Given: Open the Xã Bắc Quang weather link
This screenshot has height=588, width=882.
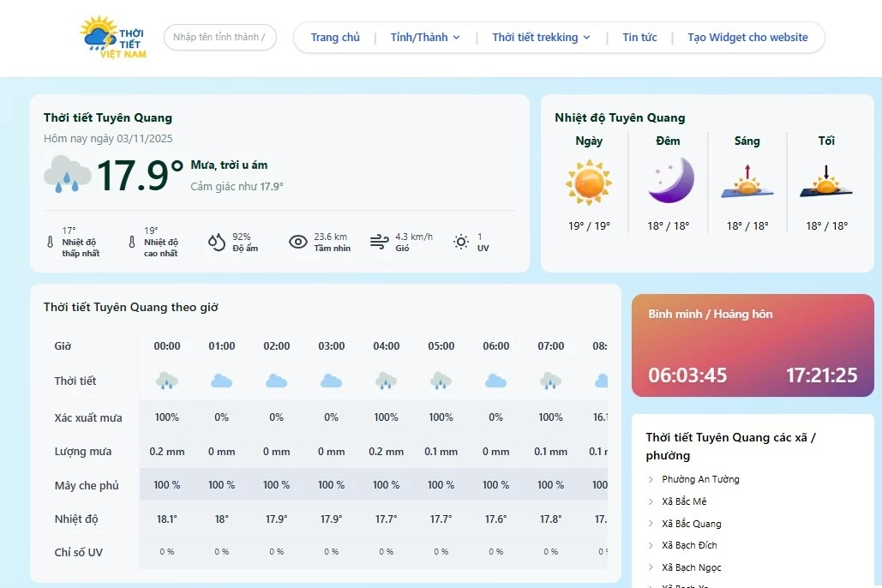Looking at the screenshot, I should (691, 524).
